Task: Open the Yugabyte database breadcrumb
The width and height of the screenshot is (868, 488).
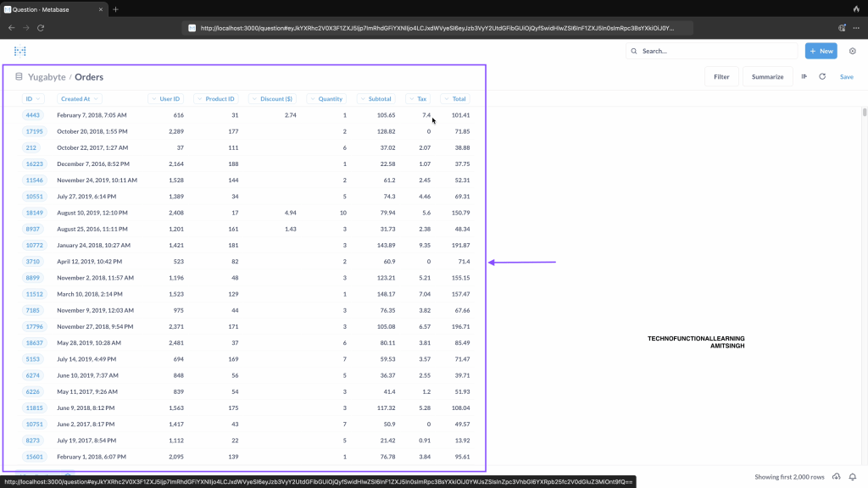Action: [x=47, y=76]
